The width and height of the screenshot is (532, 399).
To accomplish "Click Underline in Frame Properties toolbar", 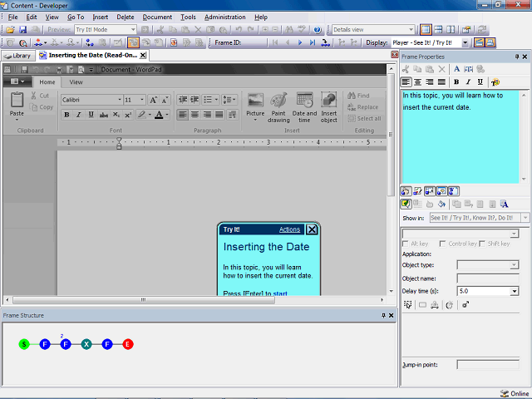I will tap(480, 82).
